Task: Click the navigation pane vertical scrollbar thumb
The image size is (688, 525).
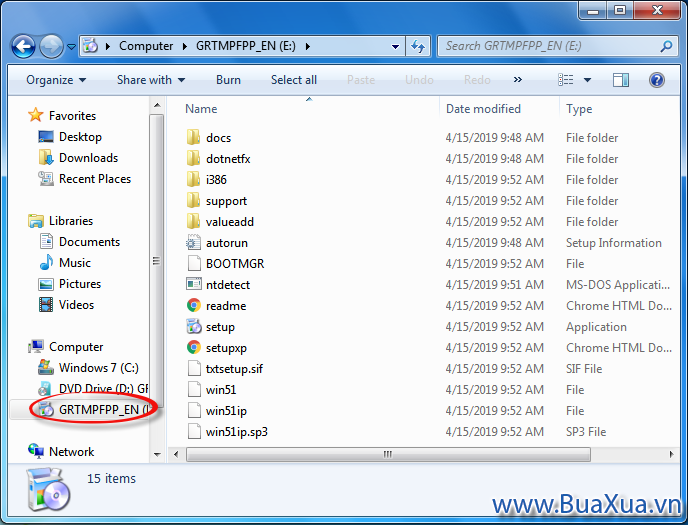Action: tap(157, 261)
